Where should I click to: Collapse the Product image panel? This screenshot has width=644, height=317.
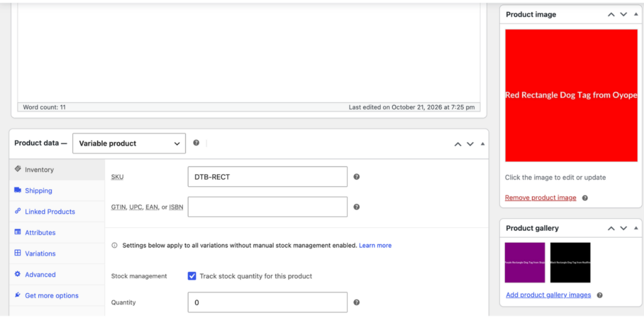tap(636, 14)
